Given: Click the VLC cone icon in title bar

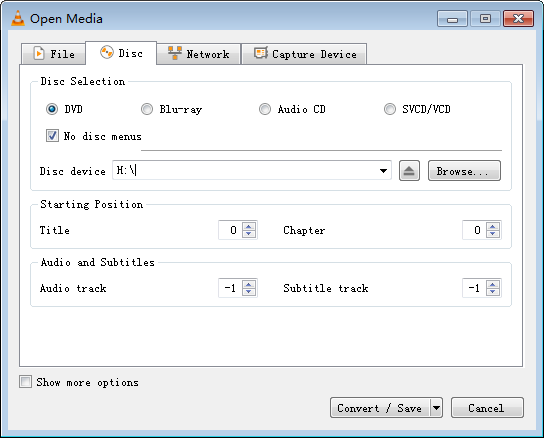Looking at the screenshot, I should (18, 18).
